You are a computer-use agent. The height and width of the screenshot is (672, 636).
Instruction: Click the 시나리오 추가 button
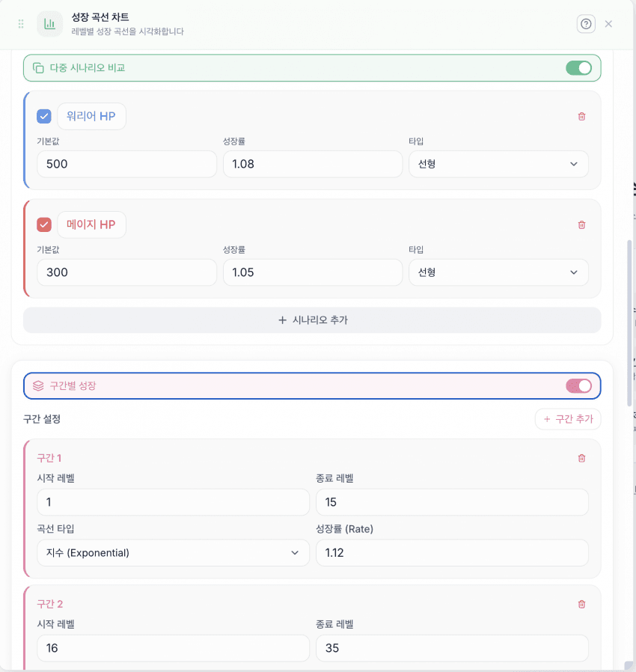coord(312,320)
